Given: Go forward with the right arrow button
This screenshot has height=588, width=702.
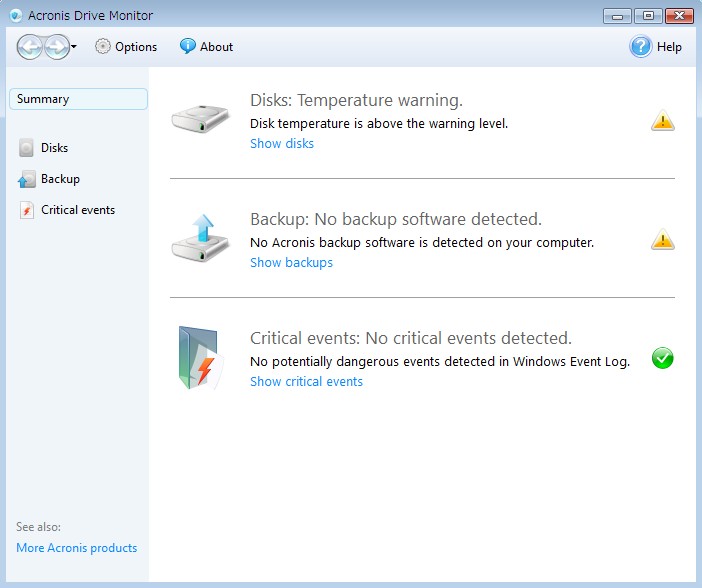Looking at the screenshot, I should click(57, 47).
